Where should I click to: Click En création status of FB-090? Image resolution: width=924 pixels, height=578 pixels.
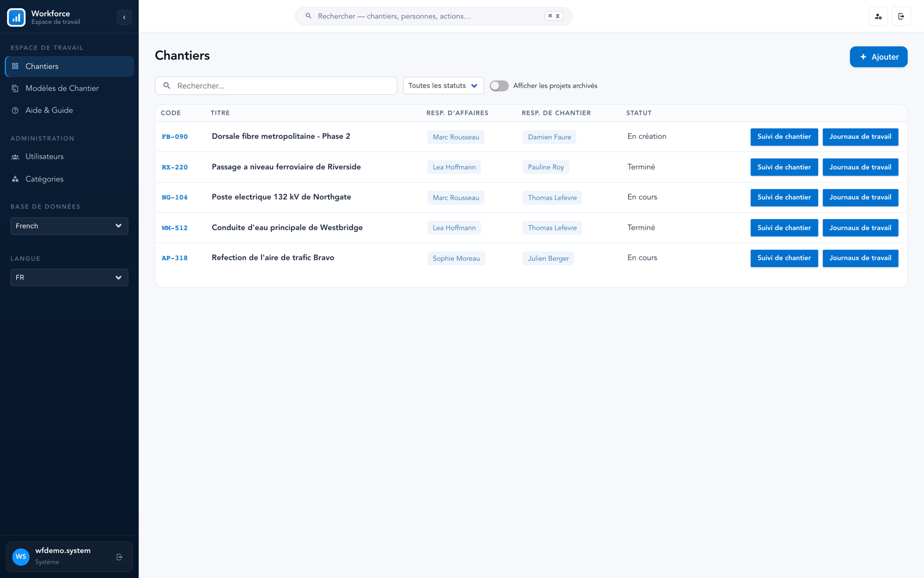point(647,136)
